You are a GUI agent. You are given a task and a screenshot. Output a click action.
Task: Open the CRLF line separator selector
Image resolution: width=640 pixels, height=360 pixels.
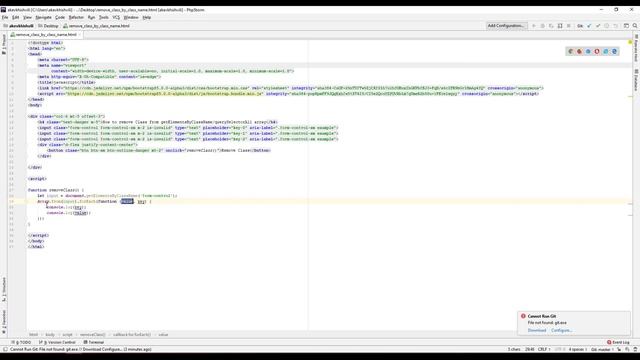[x=544, y=349]
